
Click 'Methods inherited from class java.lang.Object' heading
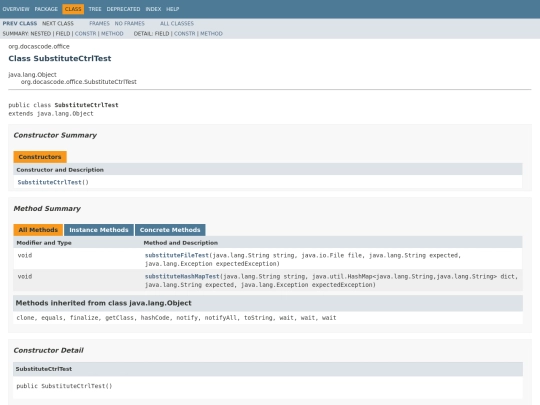[103, 303]
